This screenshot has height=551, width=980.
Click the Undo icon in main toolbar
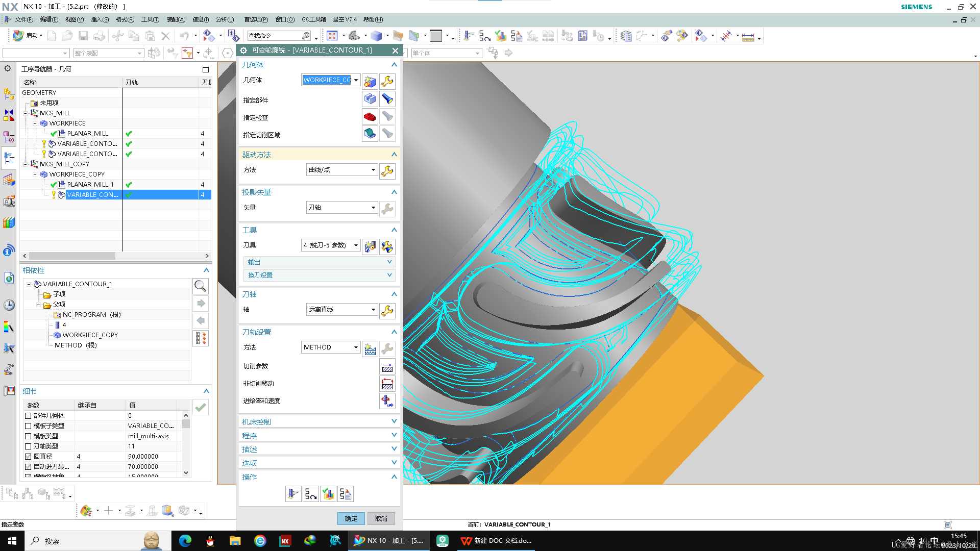184,36
